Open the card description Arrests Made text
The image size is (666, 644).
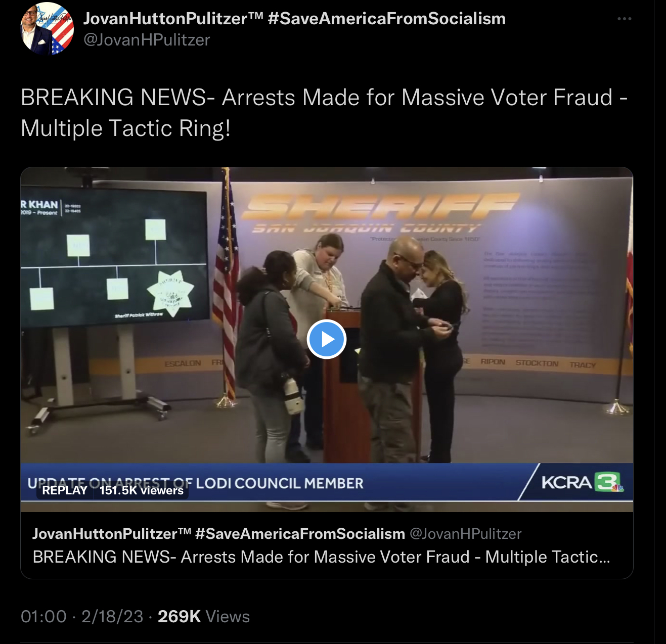[322, 557]
